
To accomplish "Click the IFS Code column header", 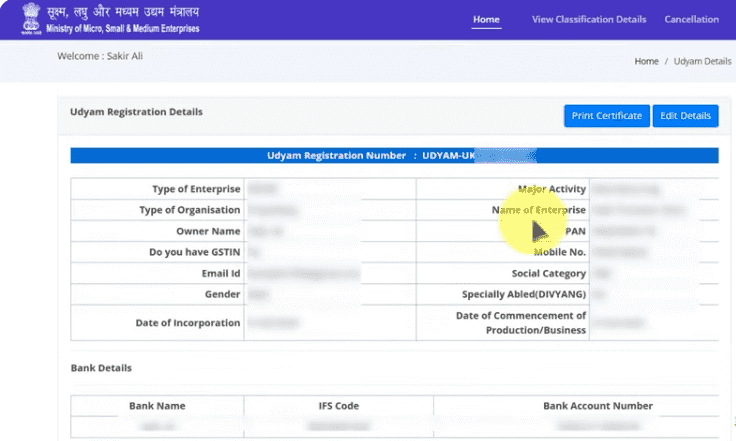I will click(338, 406).
